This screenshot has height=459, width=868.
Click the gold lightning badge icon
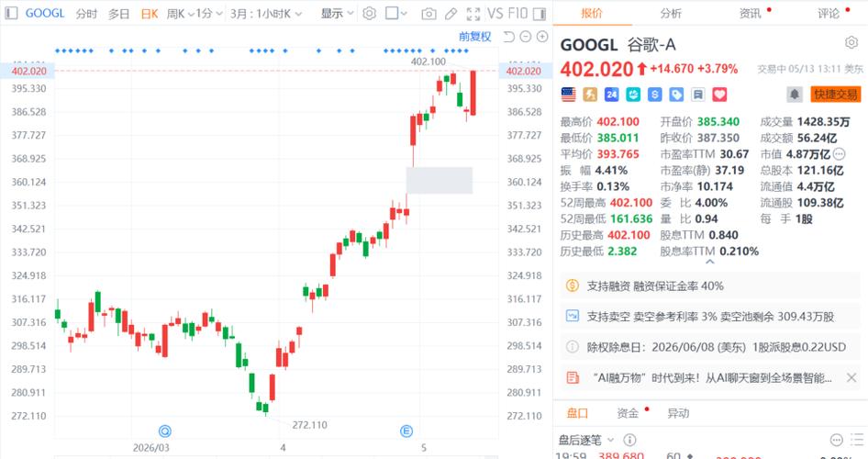point(590,95)
